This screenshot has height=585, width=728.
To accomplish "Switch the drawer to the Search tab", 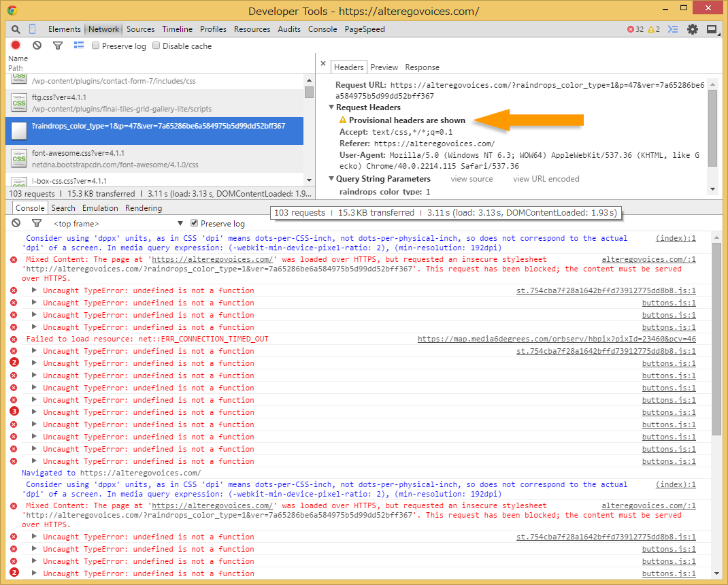I will click(x=63, y=208).
